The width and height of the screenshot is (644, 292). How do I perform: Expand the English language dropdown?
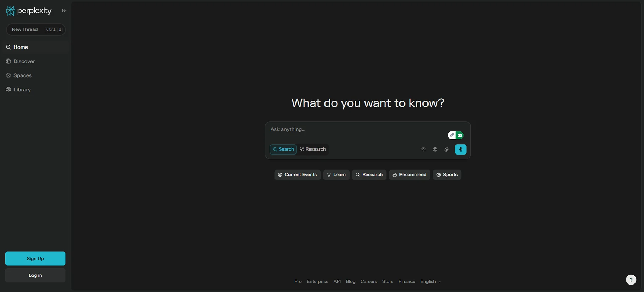point(430,282)
